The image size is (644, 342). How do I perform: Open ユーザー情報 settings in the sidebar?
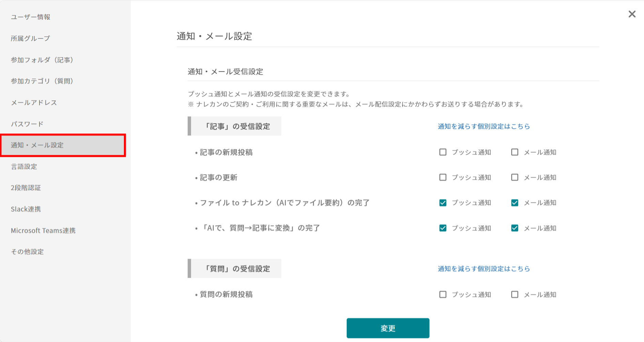click(31, 17)
